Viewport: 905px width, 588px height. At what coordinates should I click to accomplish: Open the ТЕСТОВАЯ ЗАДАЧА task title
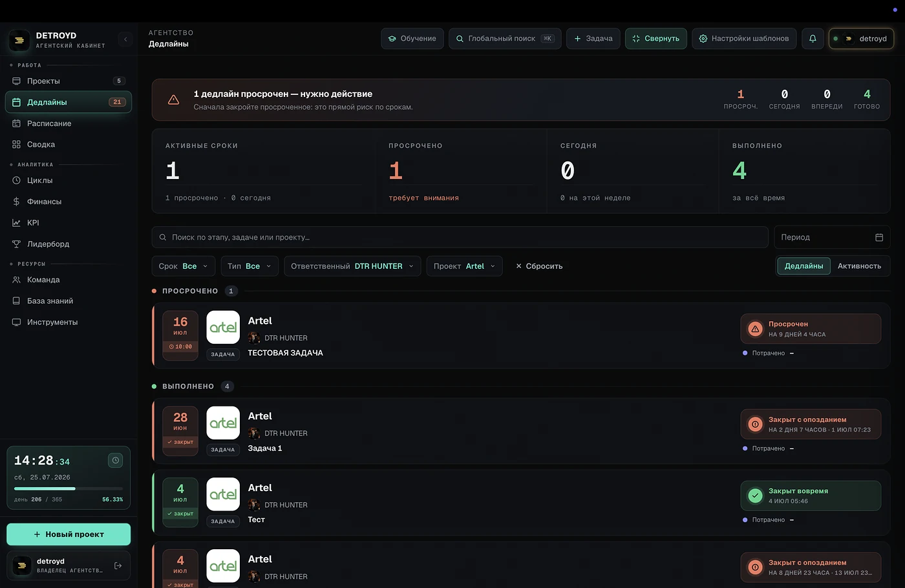(x=285, y=353)
